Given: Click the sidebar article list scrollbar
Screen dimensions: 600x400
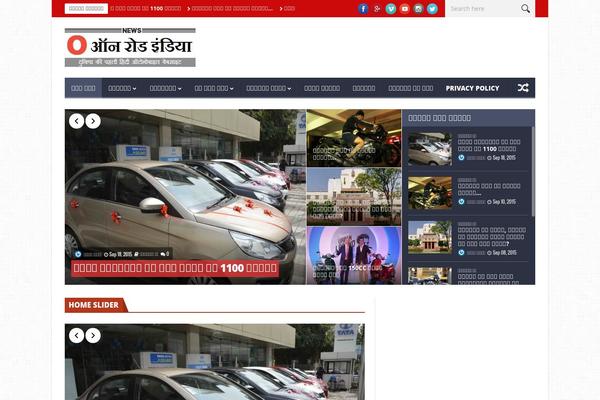Looking at the screenshot, I should (533, 171).
